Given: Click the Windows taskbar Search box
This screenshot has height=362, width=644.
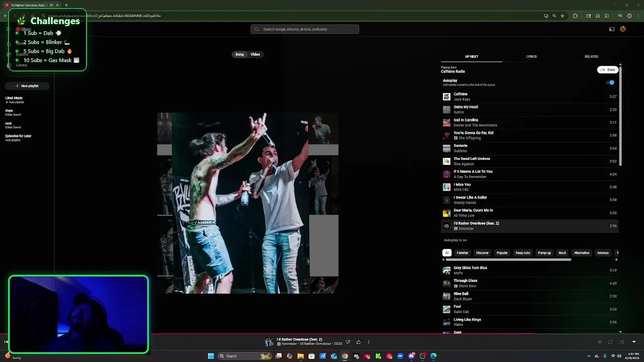Looking at the screenshot, I should click(x=245, y=356).
